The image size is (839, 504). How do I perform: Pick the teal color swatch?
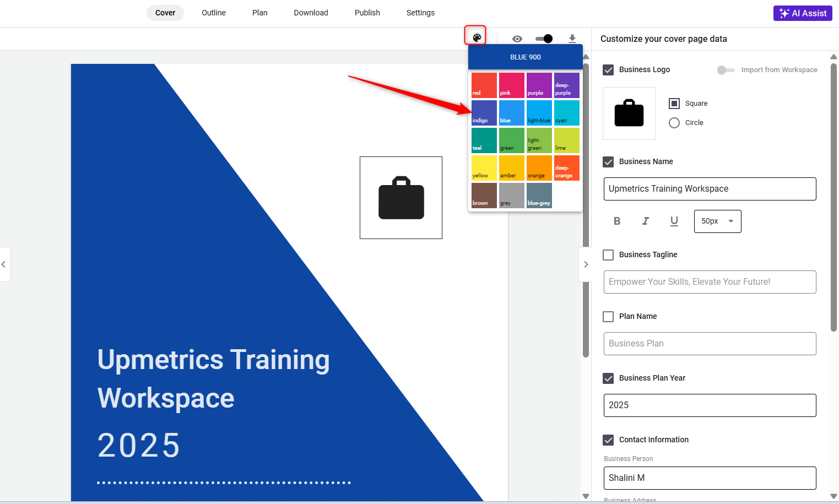[x=484, y=140]
